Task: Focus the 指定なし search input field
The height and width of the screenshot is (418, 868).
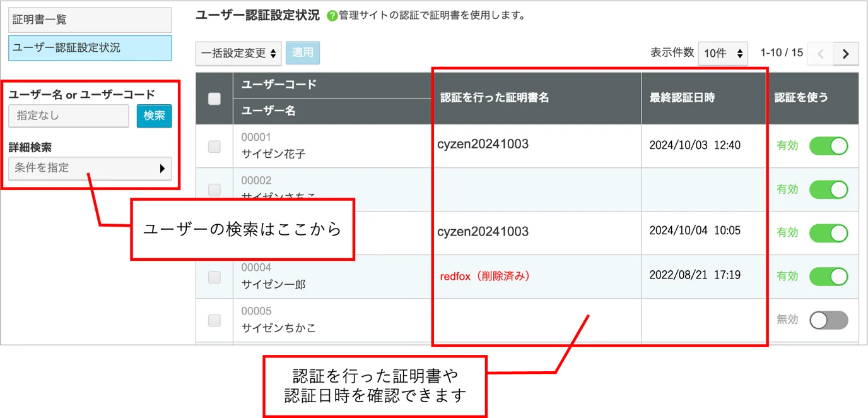Action: point(68,116)
